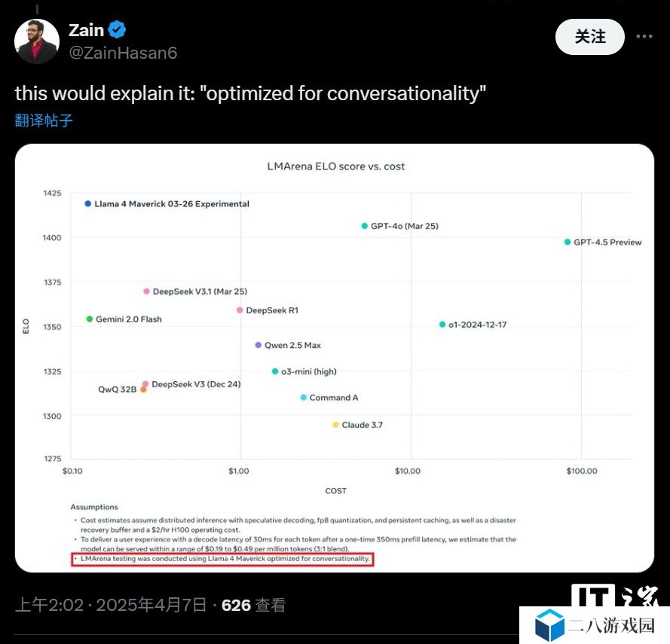Click the Claude 3.7 yellow dot
Screen dimensions: 670x644
pos(336,425)
